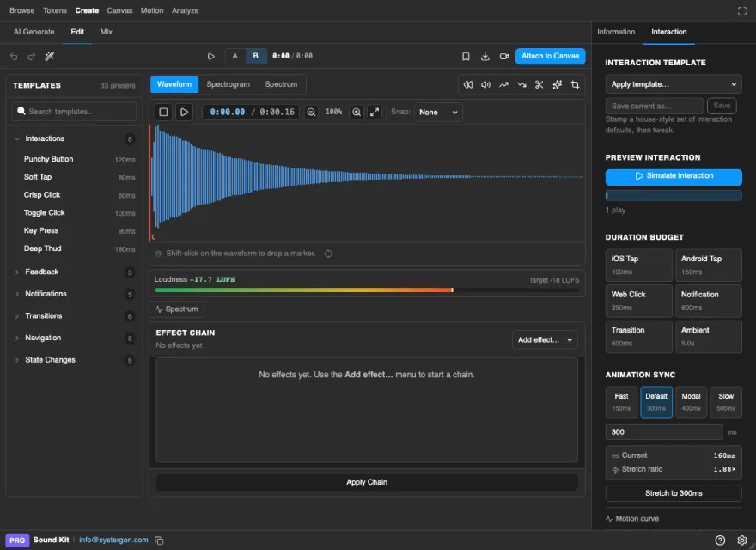Click the scissors cut icon
The width and height of the screenshot is (756, 550).
539,84
